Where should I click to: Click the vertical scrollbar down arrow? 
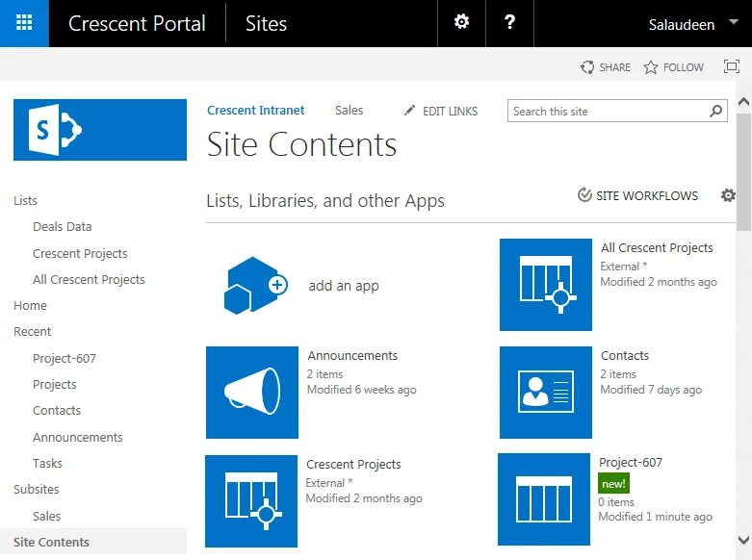[742, 540]
